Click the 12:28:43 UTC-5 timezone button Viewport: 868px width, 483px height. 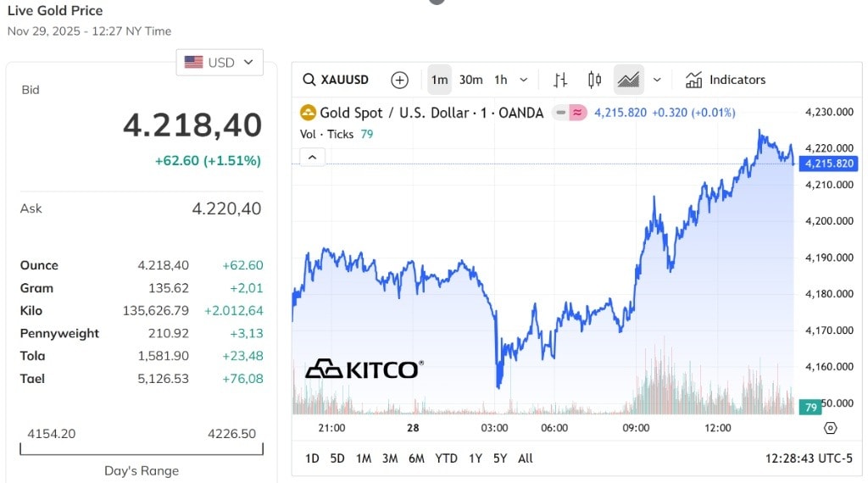tap(809, 458)
